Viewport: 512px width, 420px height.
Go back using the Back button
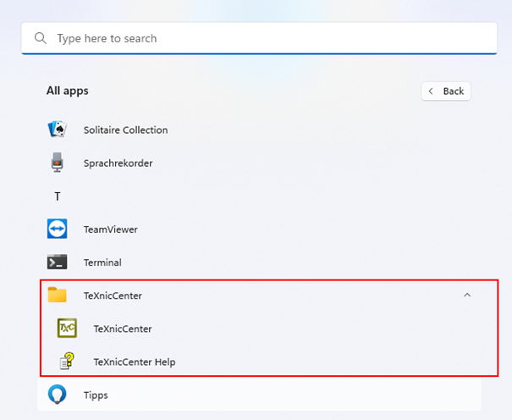click(446, 91)
